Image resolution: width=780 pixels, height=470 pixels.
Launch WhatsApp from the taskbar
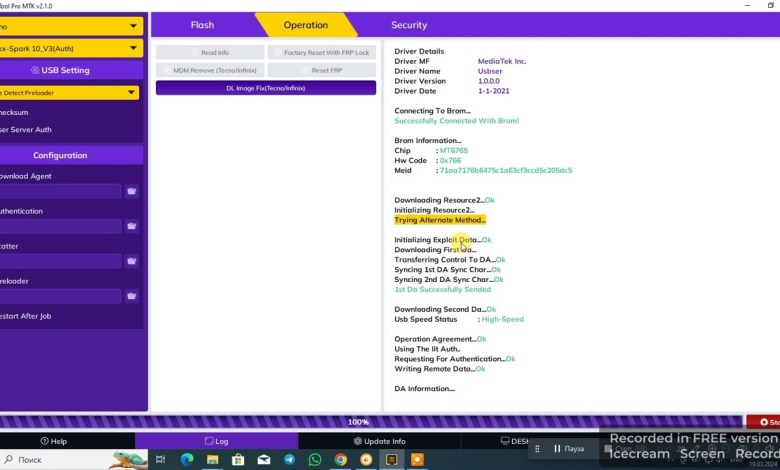tap(315, 460)
